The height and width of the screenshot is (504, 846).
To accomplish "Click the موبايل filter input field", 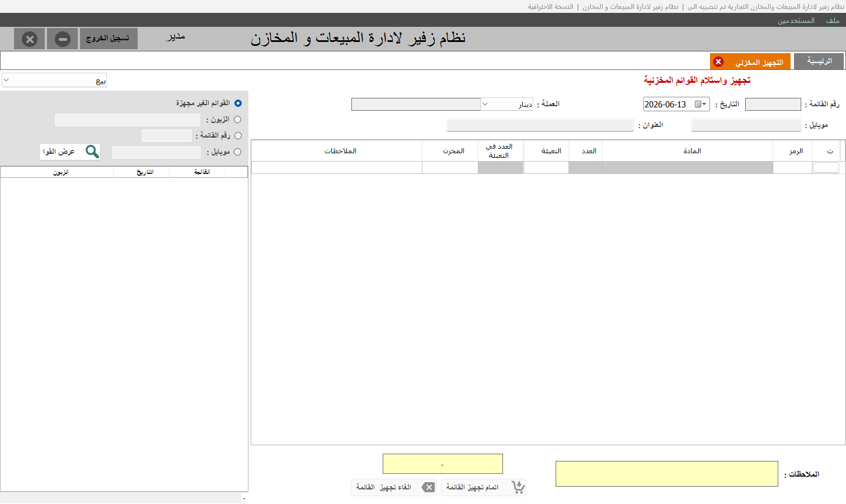I will click(156, 152).
